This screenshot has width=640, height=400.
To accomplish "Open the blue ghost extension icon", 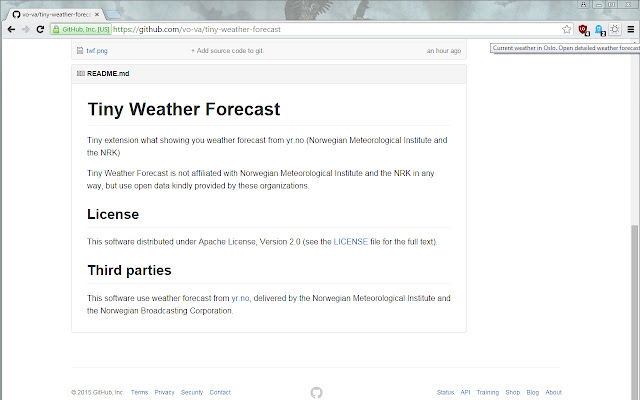I will pos(600,30).
